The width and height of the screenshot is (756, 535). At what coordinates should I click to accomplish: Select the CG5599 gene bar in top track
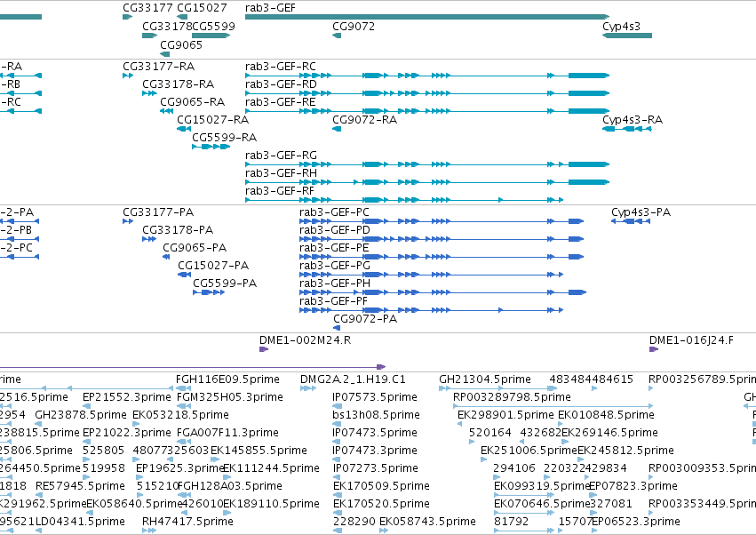pos(211,36)
